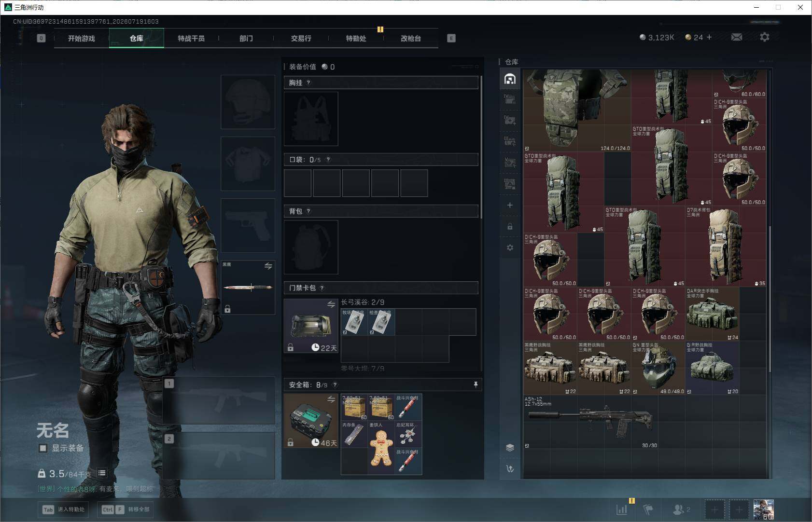The image size is (812, 522).
Task: Open the 特战干员 tab
Action: click(191, 38)
